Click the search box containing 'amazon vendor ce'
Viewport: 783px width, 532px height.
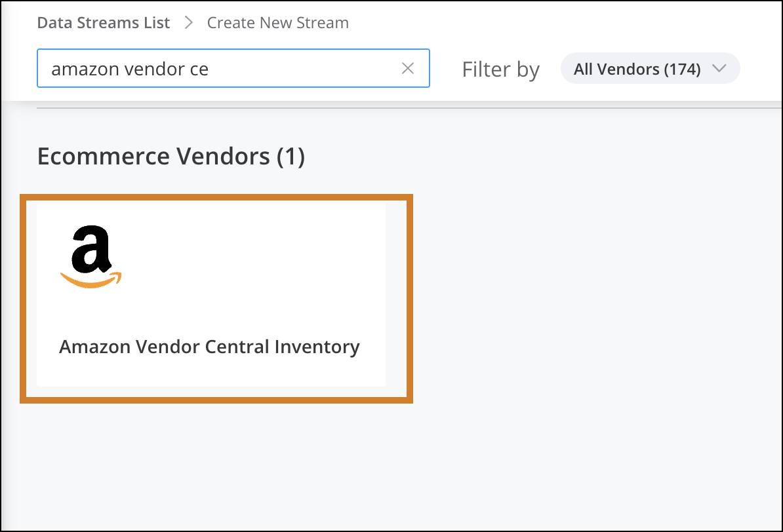tap(233, 68)
